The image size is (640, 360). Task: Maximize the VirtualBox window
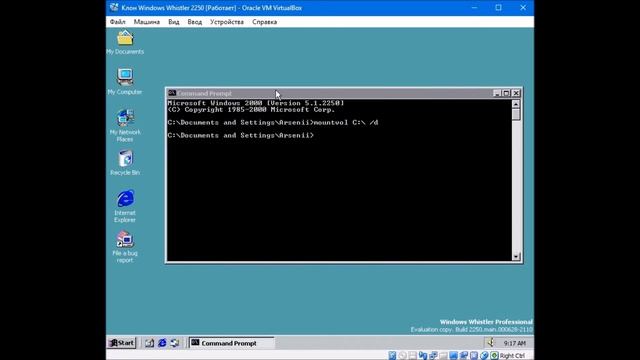[x=498, y=7]
